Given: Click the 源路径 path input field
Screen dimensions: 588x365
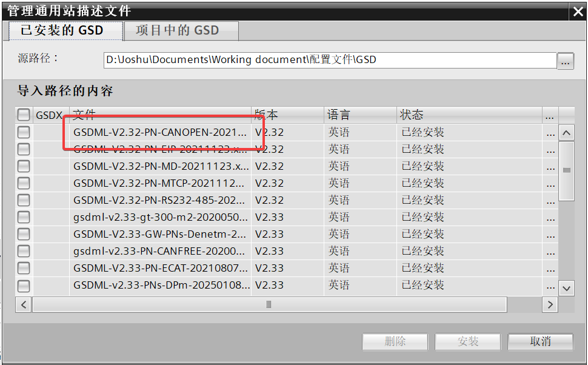Looking at the screenshot, I should (x=330, y=60).
